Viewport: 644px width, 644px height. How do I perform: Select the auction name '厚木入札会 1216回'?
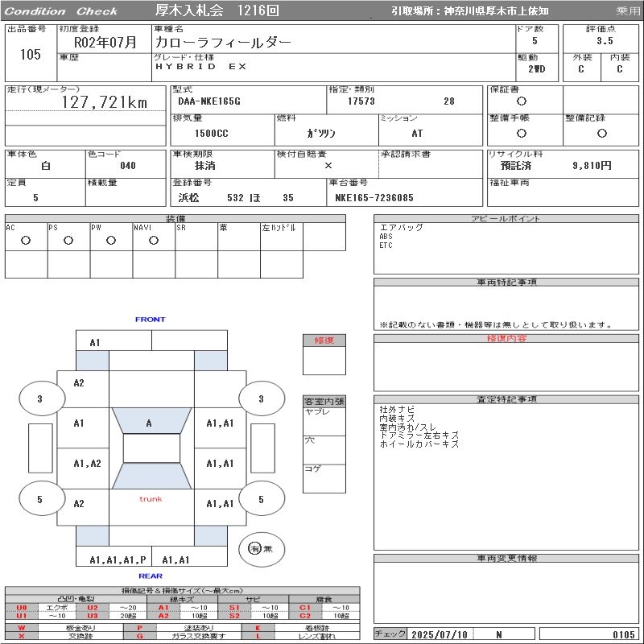pos(217,10)
